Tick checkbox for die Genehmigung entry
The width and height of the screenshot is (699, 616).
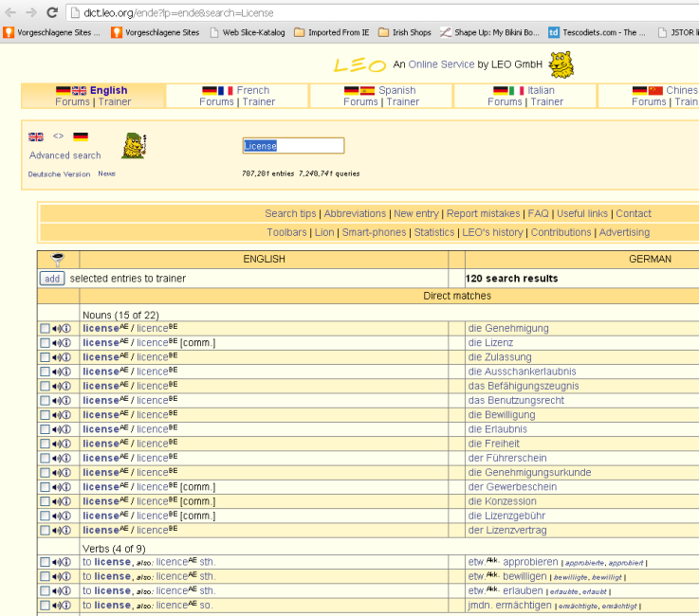click(45, 329)
